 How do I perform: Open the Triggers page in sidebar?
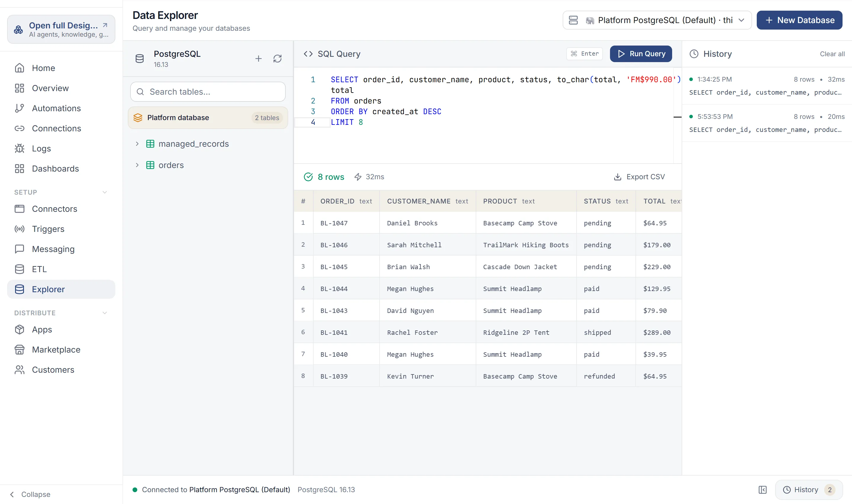[x=61, y=229]
